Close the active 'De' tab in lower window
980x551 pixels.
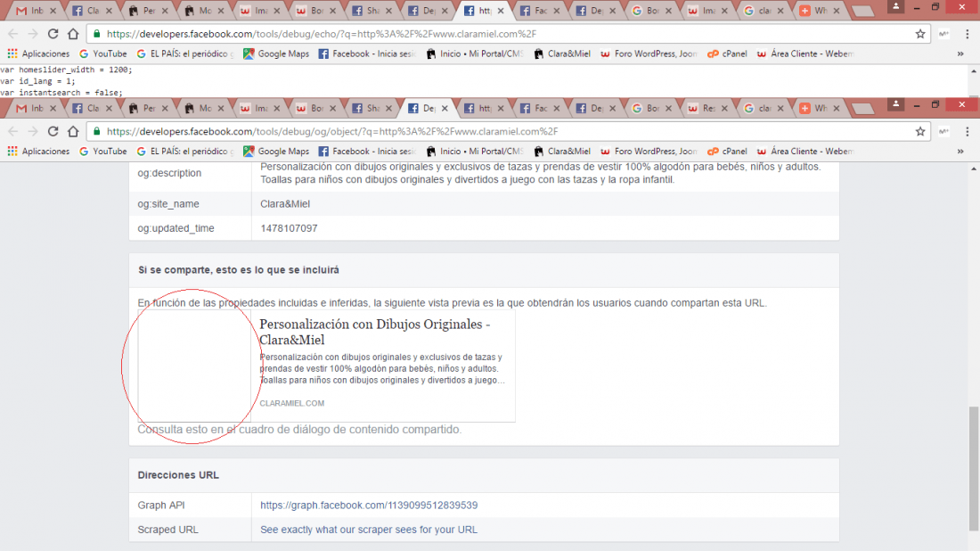(x=445, y=108)
